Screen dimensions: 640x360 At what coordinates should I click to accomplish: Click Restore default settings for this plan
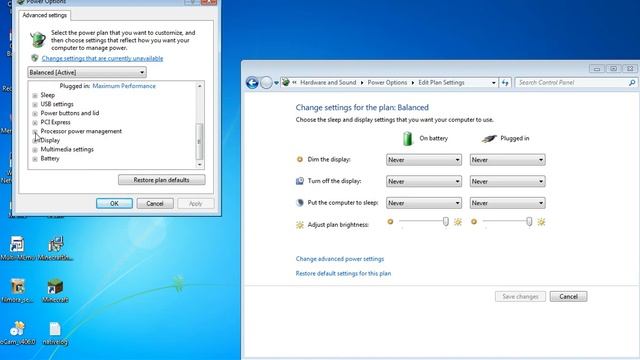[x=343, y=273]
